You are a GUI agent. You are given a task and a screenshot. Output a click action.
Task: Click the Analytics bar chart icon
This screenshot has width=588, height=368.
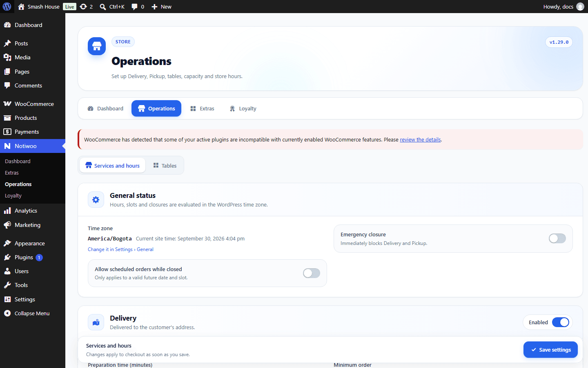pos(7,211)
